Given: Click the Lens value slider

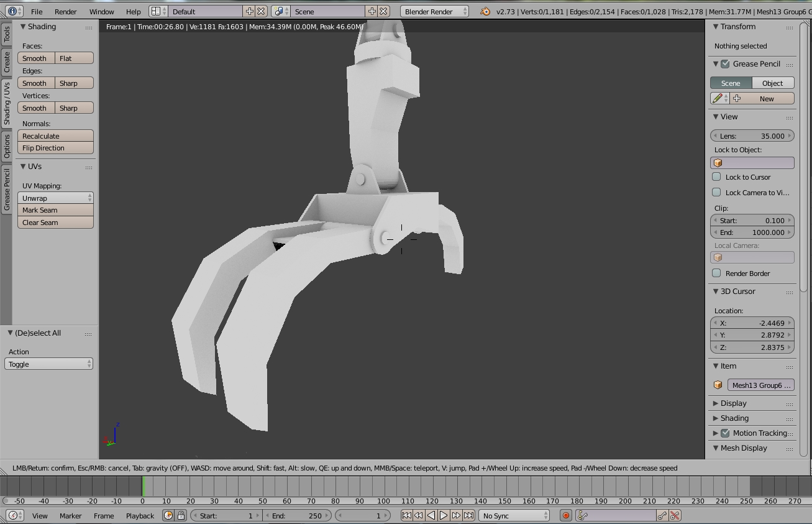Looking at the screenshot, I should pos(752,136).
